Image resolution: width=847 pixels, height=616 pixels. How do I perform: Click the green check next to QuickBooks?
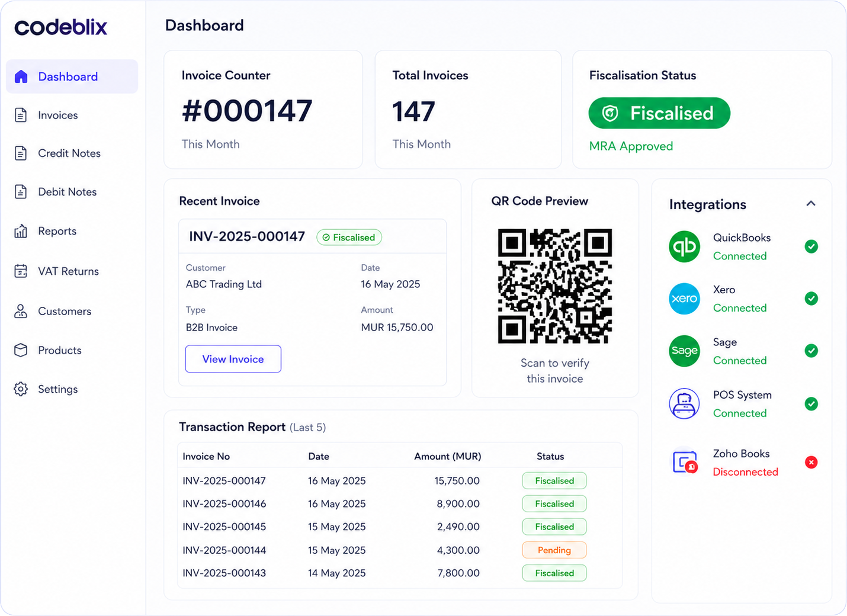pyautogui.click(x=811, y=246)
